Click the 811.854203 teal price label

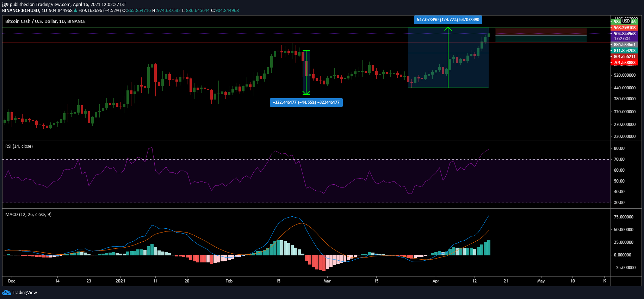tap(624, 51)
